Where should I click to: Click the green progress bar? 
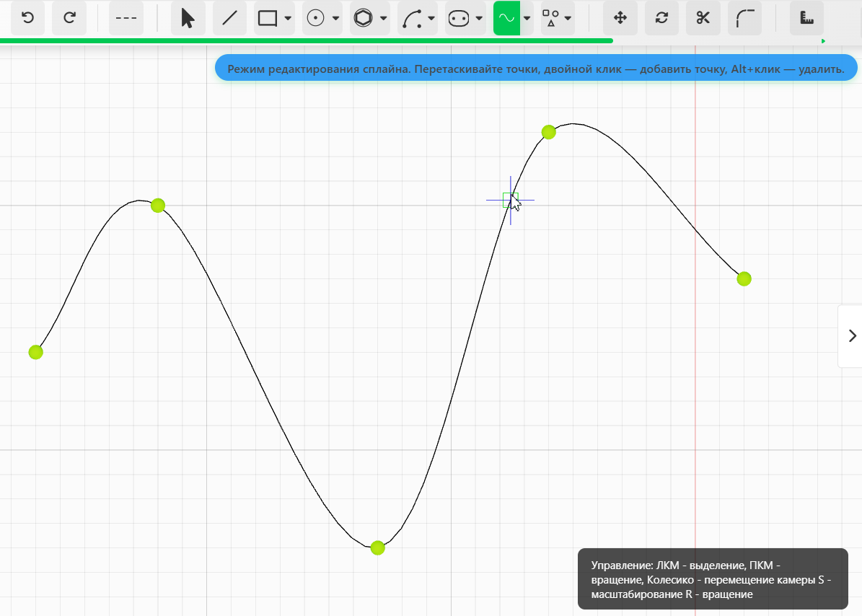306,40
